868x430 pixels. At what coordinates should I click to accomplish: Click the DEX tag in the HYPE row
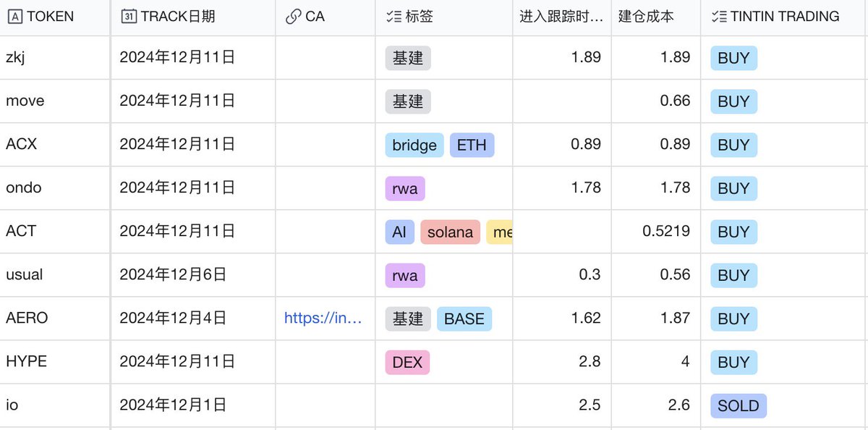407,362
